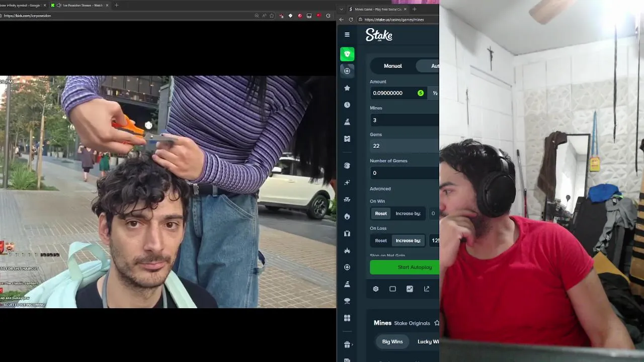Open new tab in Kick browser window
The height and width of the screenshot is (362, 644).
[116, 6]
